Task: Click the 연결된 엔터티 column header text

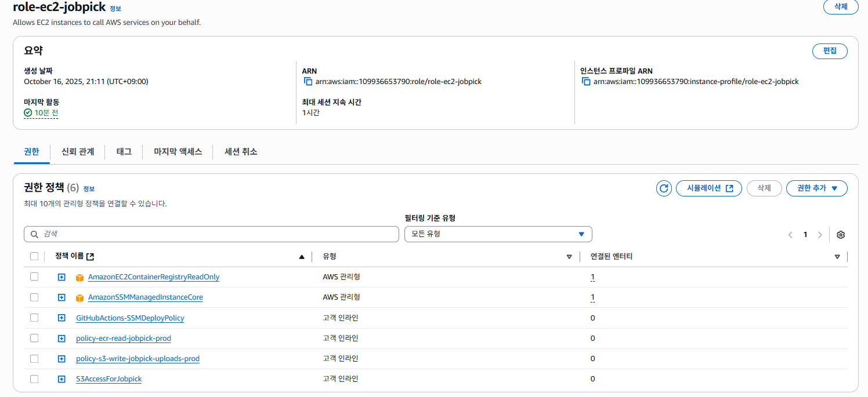Action: (x=612, y=256)
